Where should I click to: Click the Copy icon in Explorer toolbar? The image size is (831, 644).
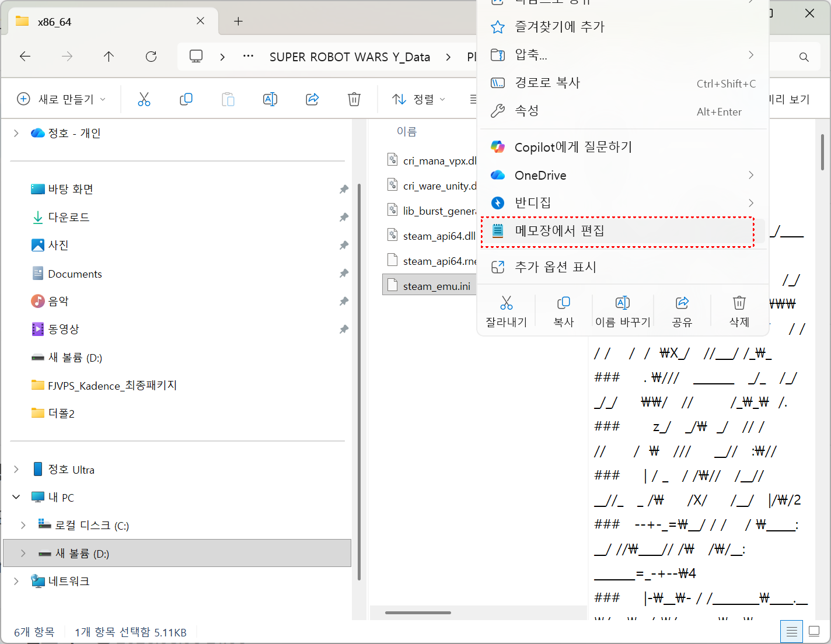coord(186,99)
